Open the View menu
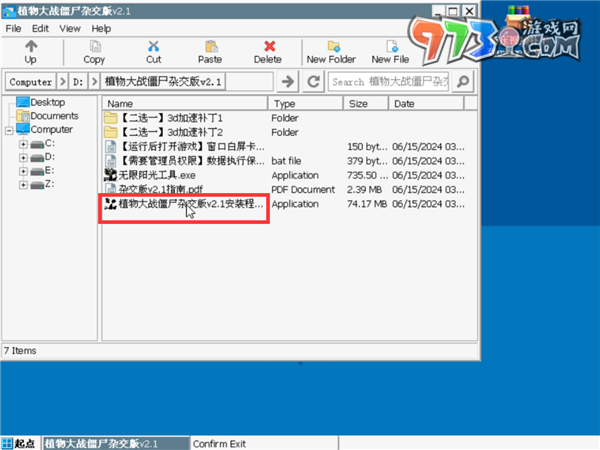 tap(70, 29)
